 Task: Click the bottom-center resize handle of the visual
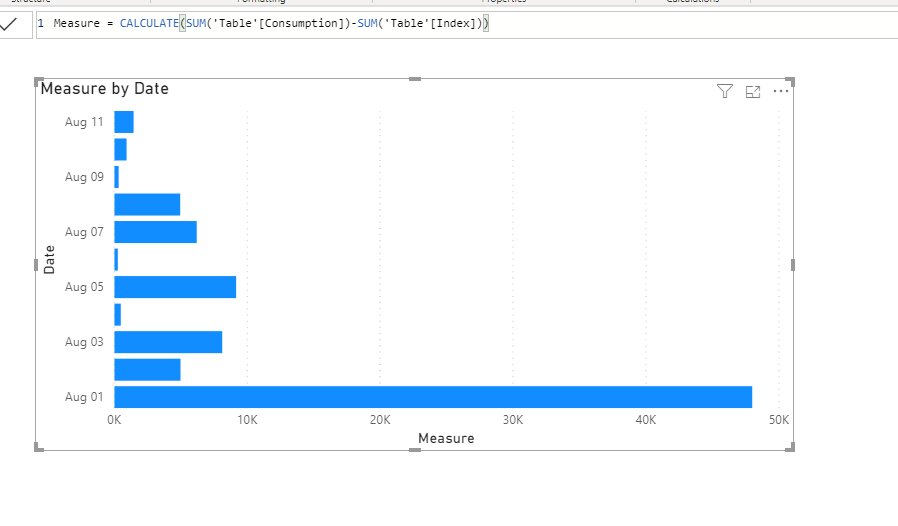(x=415, y=450)
